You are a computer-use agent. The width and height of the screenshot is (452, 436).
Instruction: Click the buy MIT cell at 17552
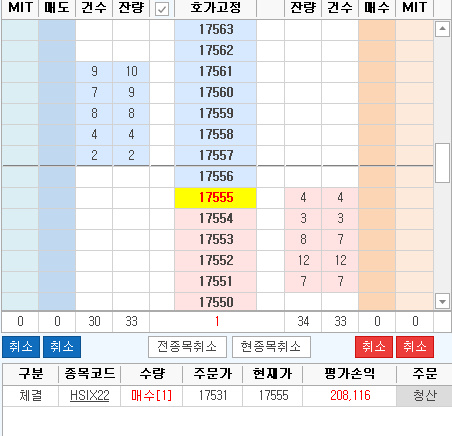tap(414, 260)
